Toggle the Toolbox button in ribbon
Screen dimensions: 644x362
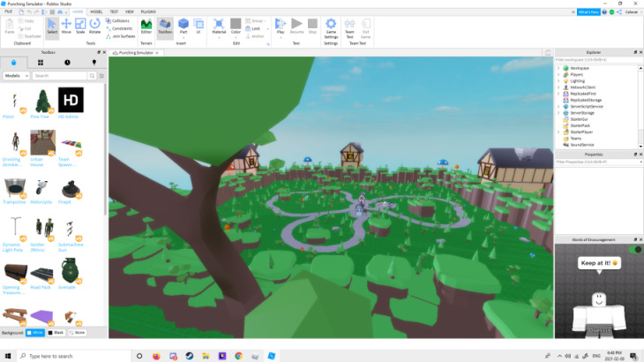tap(165, 26)
